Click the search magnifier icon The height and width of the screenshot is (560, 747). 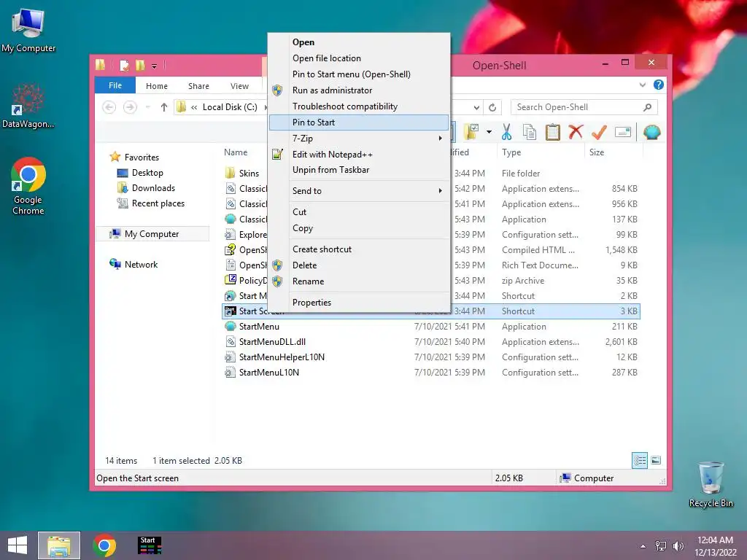[x=647, y=107]
